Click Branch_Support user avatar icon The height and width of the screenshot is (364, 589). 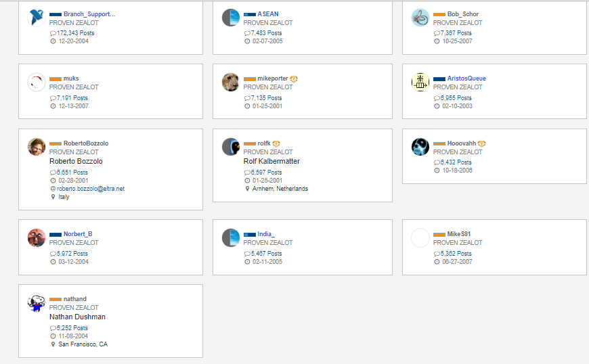click(37, 18)
